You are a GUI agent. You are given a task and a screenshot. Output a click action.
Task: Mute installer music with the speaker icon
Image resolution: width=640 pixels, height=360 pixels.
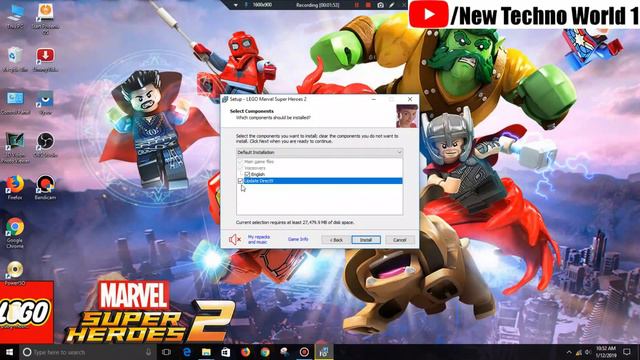235,240
